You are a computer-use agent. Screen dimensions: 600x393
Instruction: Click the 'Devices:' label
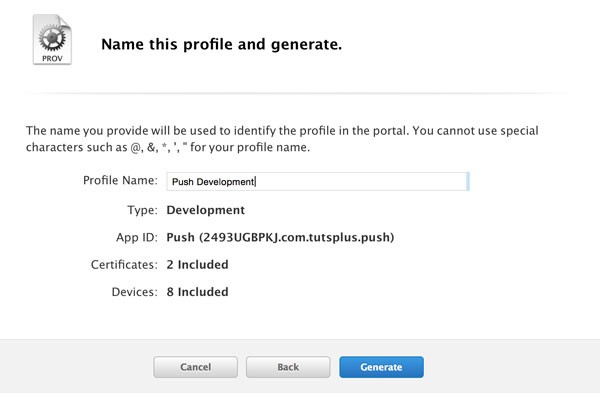pyautogui.click(x=134, y=292)
